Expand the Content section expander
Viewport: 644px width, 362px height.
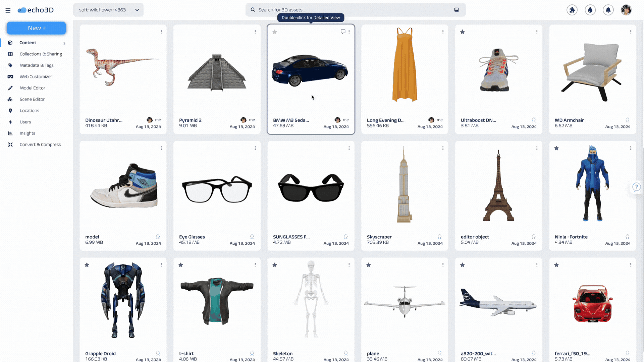click(65, 43)
